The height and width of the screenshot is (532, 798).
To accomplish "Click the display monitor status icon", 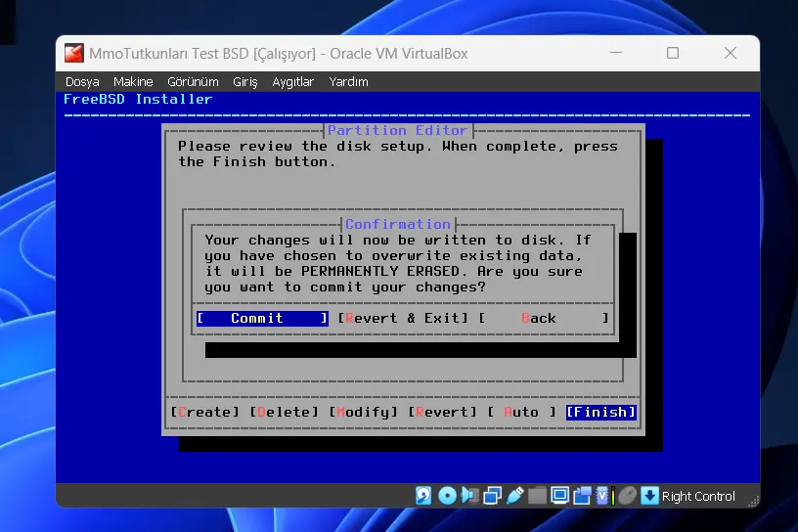I will pos(559,496).
